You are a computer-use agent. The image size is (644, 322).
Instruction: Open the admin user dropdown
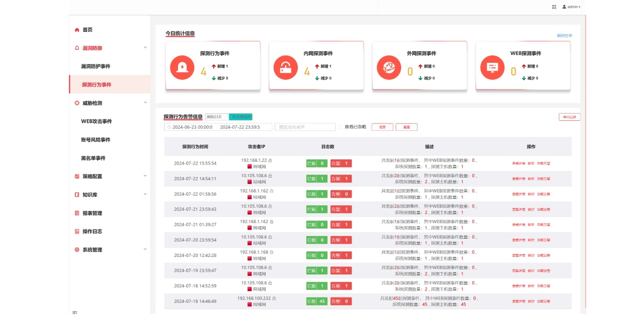[x=572, y=7]
